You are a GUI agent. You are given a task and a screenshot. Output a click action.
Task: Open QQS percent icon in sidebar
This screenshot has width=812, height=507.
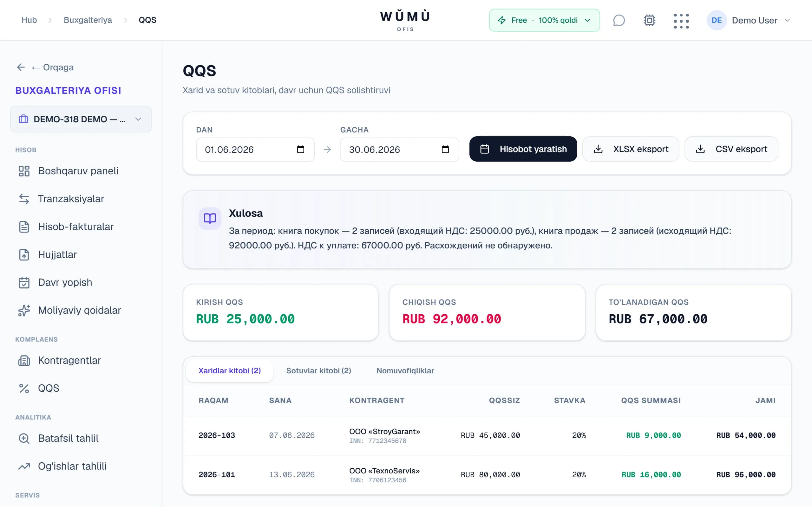coord(24,388)
